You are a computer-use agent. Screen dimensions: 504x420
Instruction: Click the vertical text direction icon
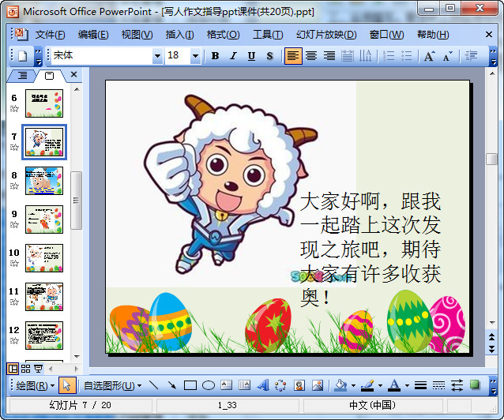(365, 56)
